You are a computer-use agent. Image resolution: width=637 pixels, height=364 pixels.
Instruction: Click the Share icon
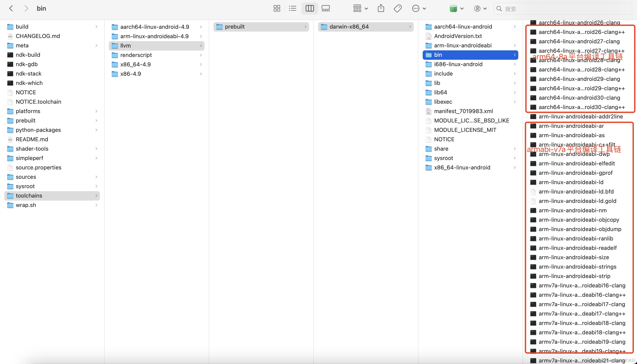(x=381, y=9)
